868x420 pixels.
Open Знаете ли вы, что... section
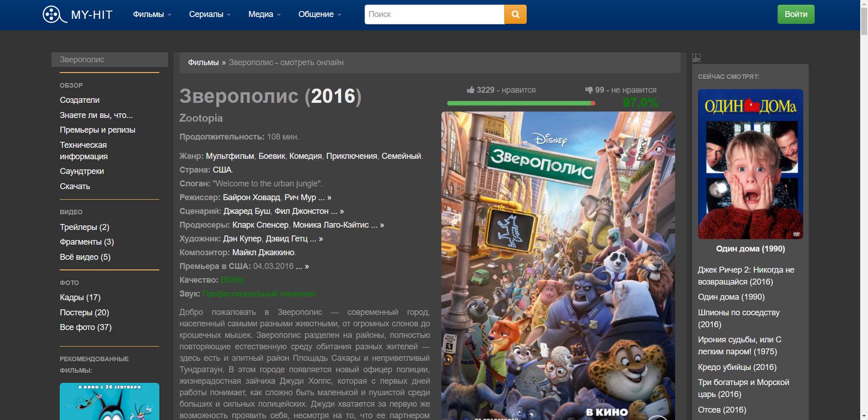[96, 115]
